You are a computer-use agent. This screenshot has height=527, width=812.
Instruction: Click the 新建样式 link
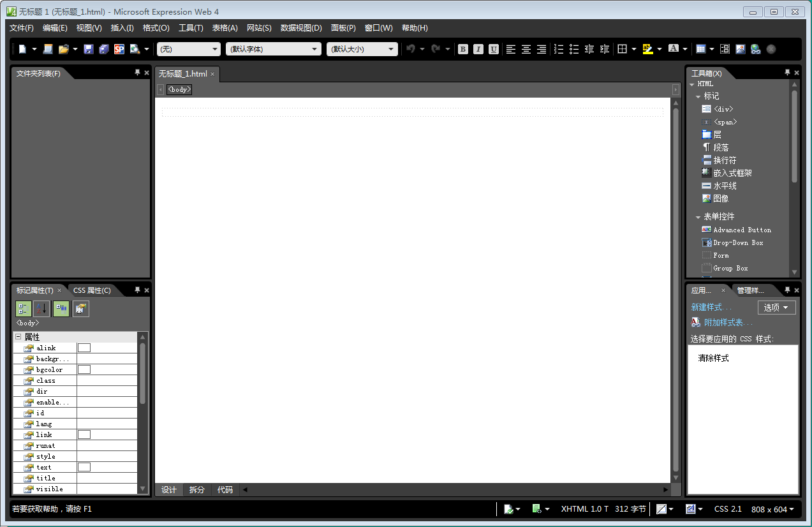coord(711,308)
